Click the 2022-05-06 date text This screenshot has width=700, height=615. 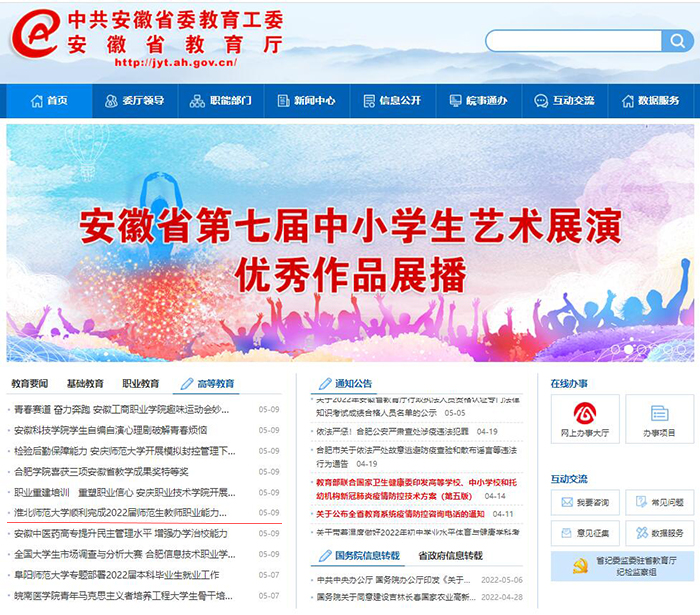pos(502,580)
